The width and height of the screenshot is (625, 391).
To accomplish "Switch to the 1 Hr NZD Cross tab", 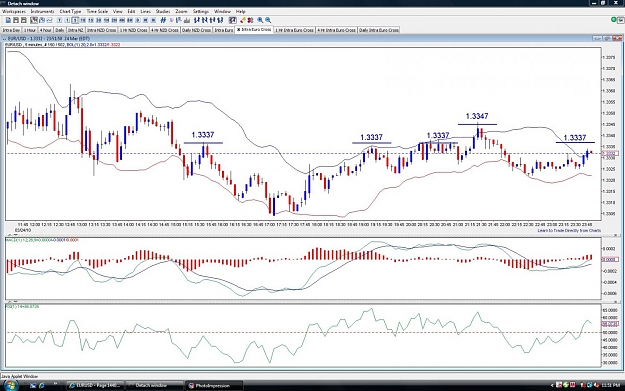I will tap(134, 30).
